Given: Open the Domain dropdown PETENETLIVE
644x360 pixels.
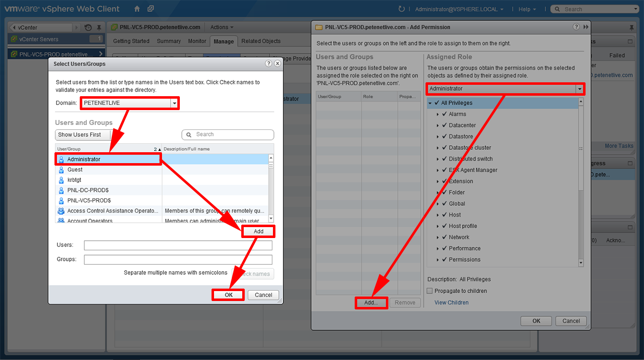Looking at the screenshot, I should point(174,103).
